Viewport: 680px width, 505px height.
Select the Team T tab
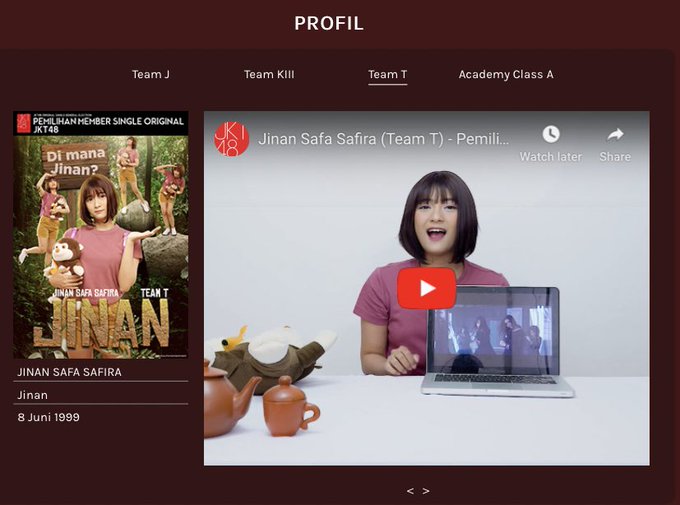(x=388, y=75)
